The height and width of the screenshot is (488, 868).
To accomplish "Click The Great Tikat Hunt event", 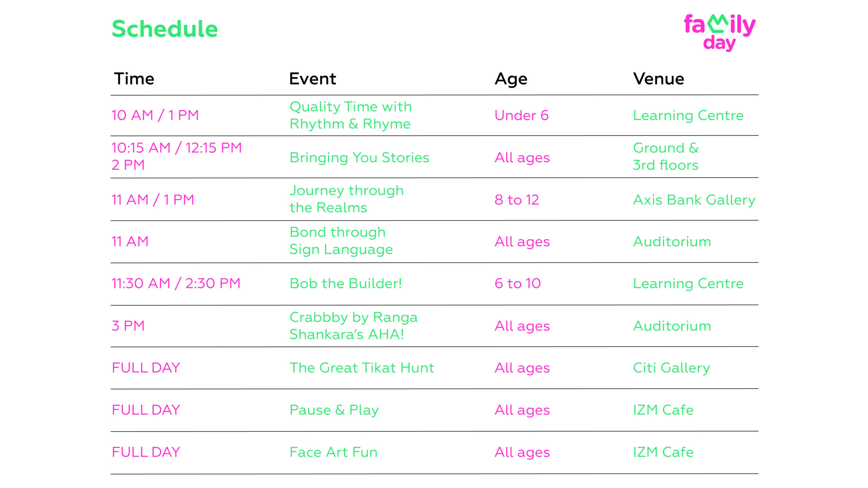I will (361, 368).
